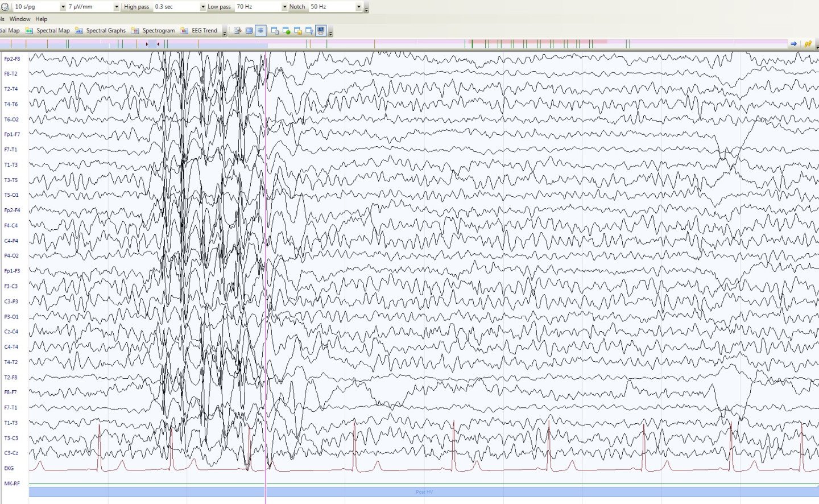Select the EKG channel label

9,468
